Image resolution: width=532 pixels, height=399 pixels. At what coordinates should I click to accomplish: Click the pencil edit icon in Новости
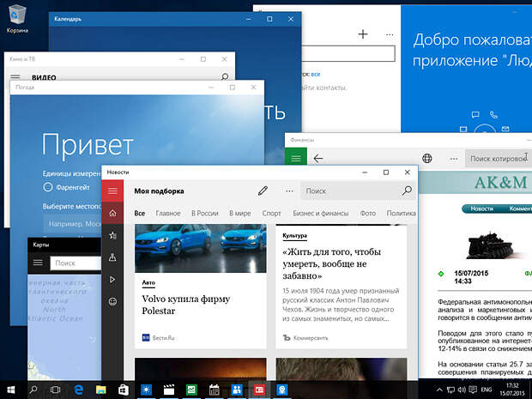click(263, 191)
